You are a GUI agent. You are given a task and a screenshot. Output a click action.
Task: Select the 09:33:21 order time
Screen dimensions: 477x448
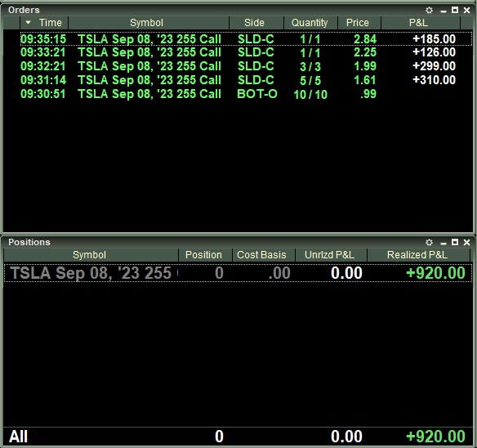coord(43,52)
